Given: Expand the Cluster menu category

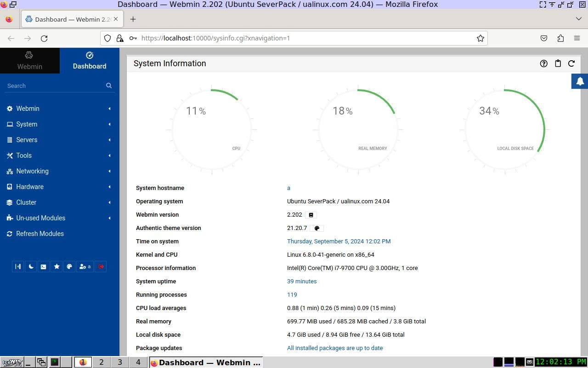Looking at the screenshot, I should pos(60,202).
